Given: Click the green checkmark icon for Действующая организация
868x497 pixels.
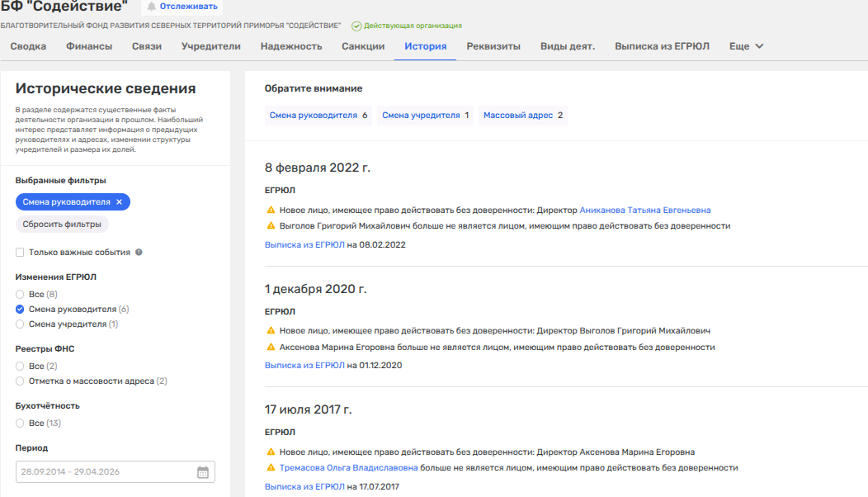Looking at the screenshot, I should coord(356,26).
